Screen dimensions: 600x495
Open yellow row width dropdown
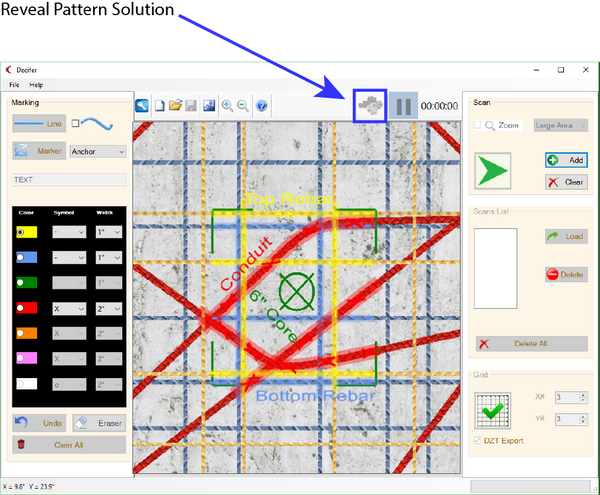(x=109, y=232)
